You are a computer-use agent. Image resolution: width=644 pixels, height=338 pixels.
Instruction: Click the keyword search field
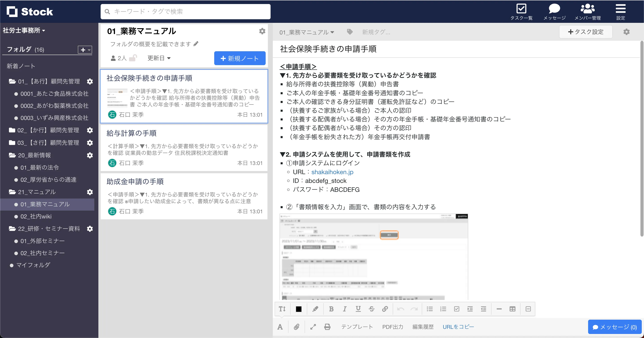pos(185,11)
